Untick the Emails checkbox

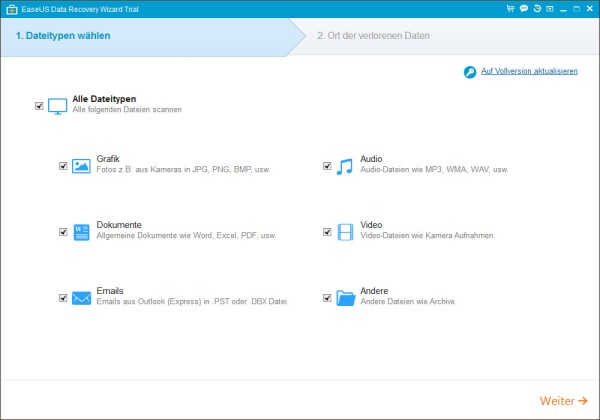tap(63, 298)
